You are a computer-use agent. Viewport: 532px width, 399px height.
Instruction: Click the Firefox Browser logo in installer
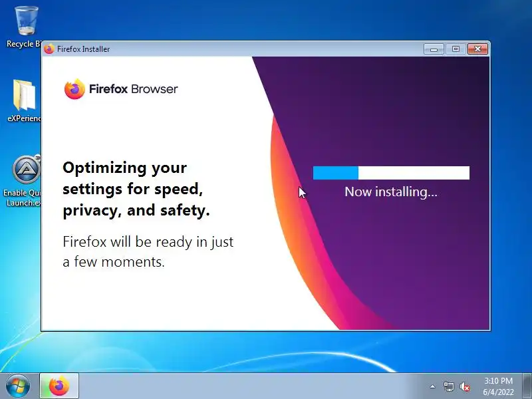[x=121, y=89]
